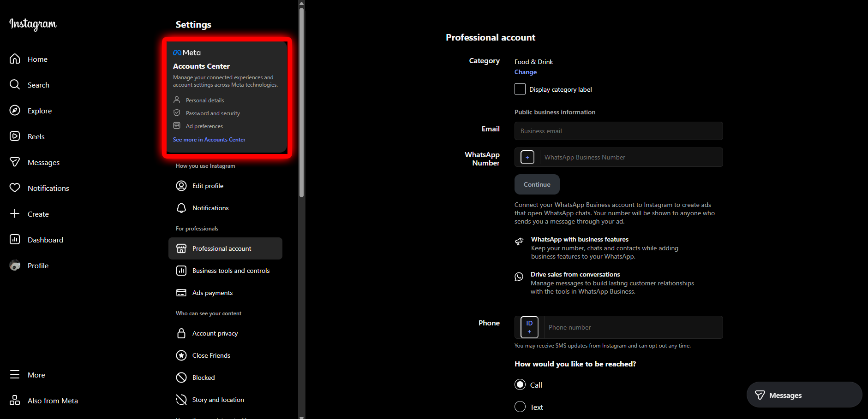868x419 pixels.
Task: Open the Dashboard icon
Action: pyautogui.click(x=15, y=240)
